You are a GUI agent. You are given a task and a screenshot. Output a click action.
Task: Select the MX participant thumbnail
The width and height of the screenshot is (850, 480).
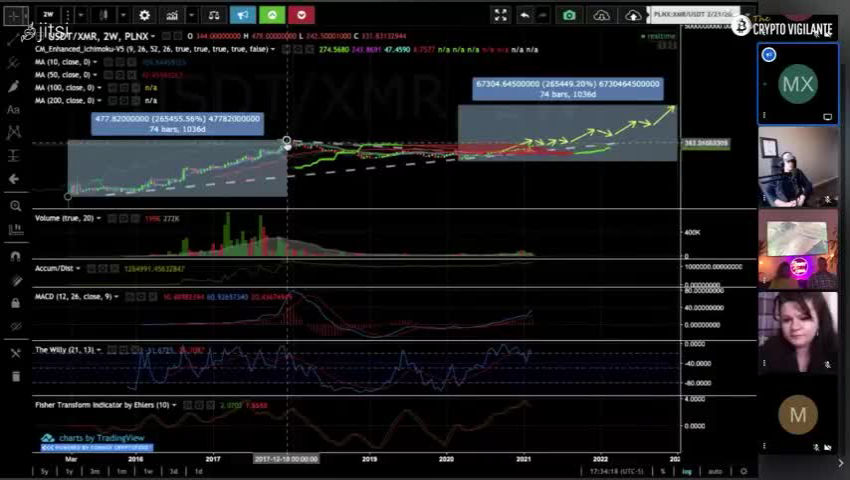(798, 84)
